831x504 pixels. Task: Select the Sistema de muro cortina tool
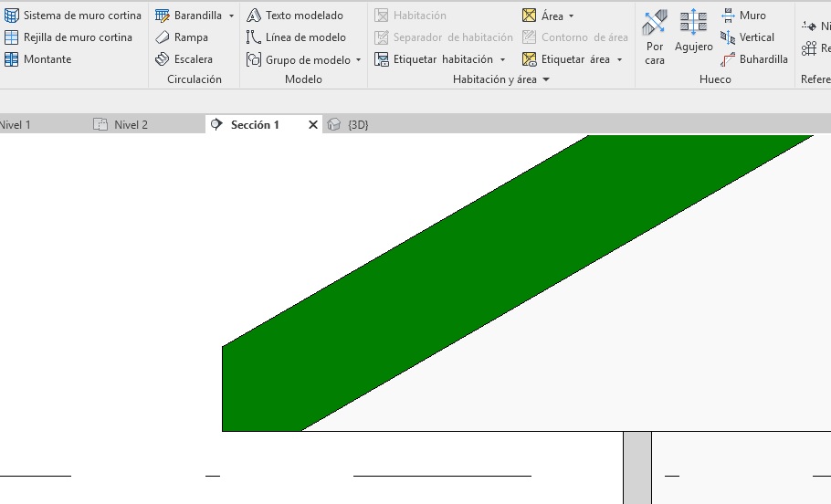[73, 16]
